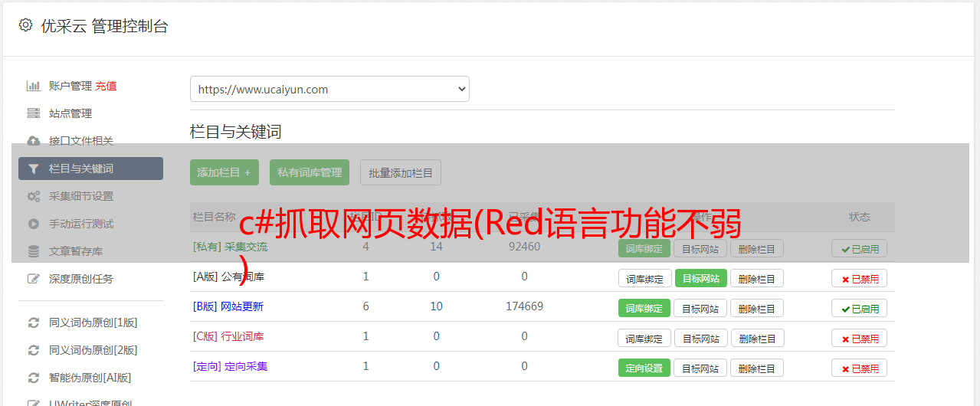This screenshot has height=406, width=980.
Task: Click the 添加栏目 + button
Action: coord(225,172)
